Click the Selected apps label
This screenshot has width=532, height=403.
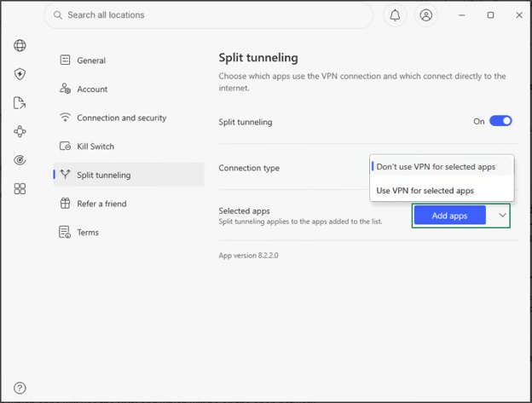[245, 210]
